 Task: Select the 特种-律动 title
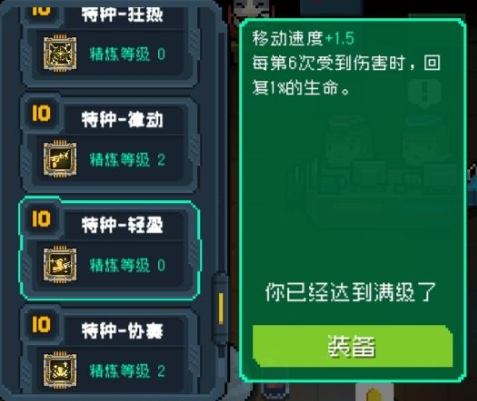click(122, 120)
